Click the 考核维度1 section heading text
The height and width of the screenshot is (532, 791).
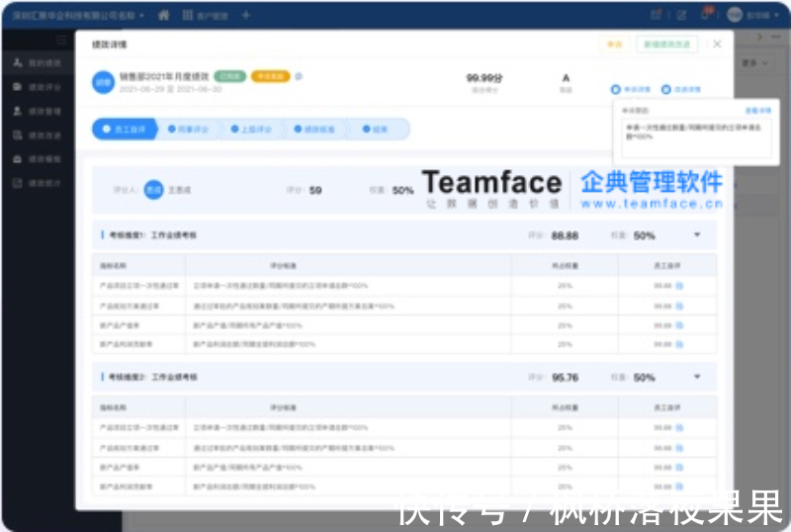pyautogui.click(x=153, y=234)
